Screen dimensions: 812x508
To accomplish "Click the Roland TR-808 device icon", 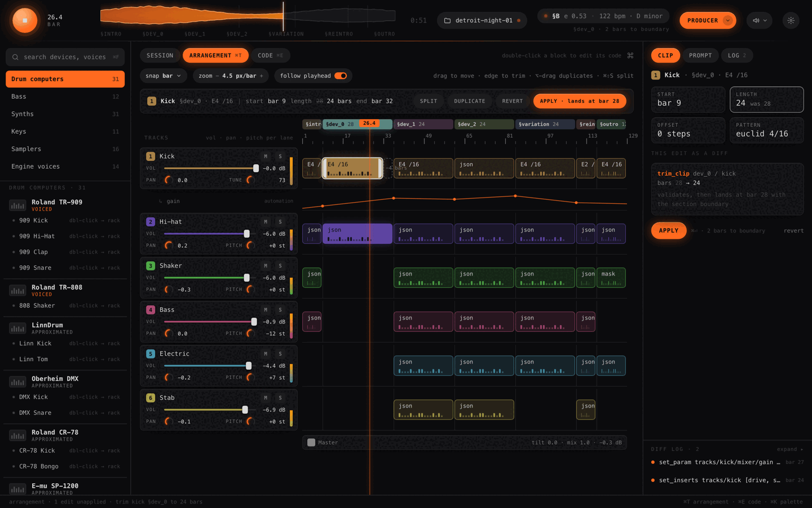I will [x=17, y=290].
